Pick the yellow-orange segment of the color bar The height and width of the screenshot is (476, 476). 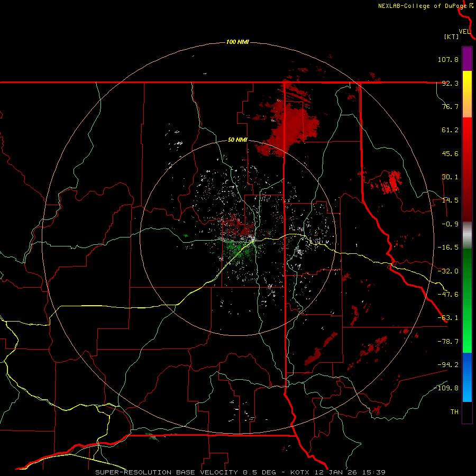pyautogui.click(x=467, y=94)
